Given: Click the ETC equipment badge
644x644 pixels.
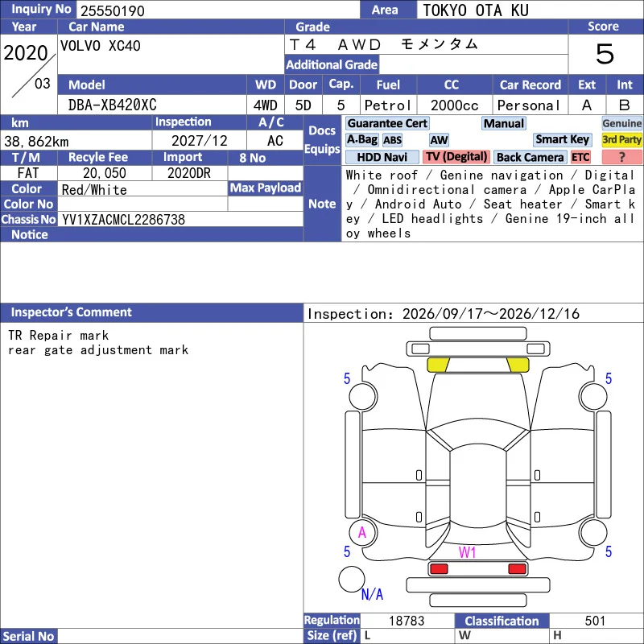Looking at the screenshot, I should tap(580, 157).
